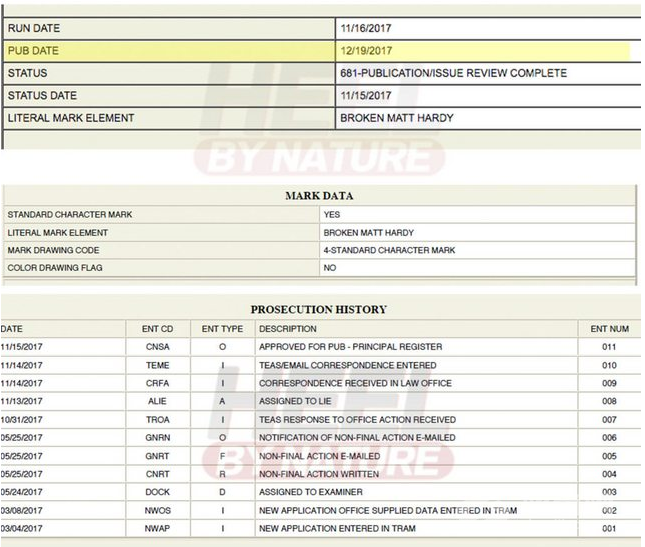Screen dimensions: 645x547
Task: Click entry number 008
Action: (x=609, y=401)
